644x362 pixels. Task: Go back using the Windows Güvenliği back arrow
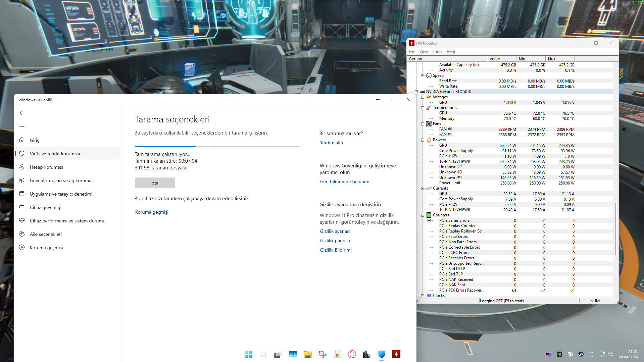point(22,113)
